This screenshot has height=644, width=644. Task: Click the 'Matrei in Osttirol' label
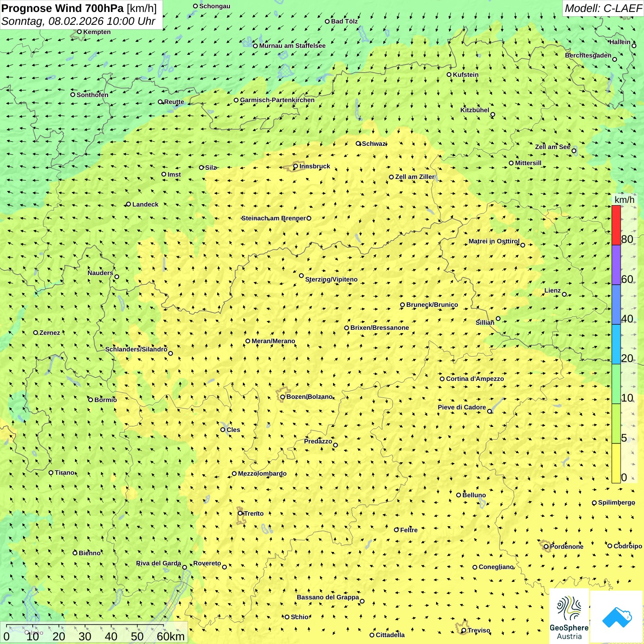[494, 241]
